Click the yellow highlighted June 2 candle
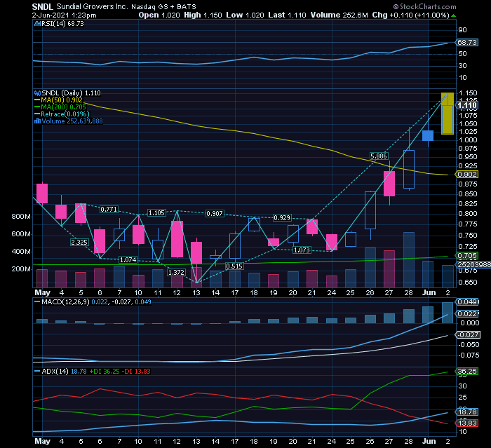491x448 pixels. [448, 114]
